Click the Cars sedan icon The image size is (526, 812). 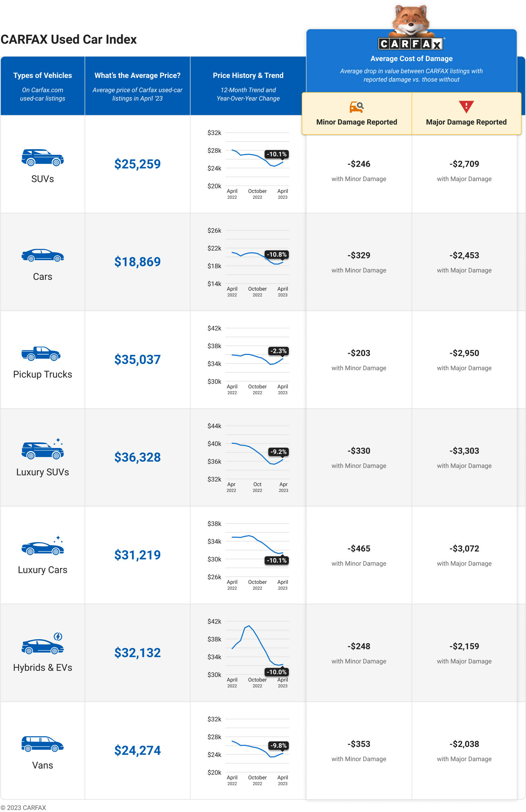tap(43, 255)
